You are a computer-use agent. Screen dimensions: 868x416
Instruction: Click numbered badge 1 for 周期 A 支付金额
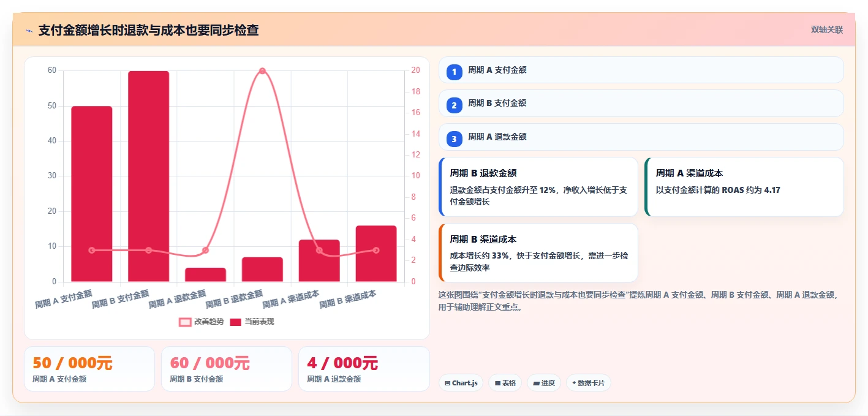tap(455, 72)
